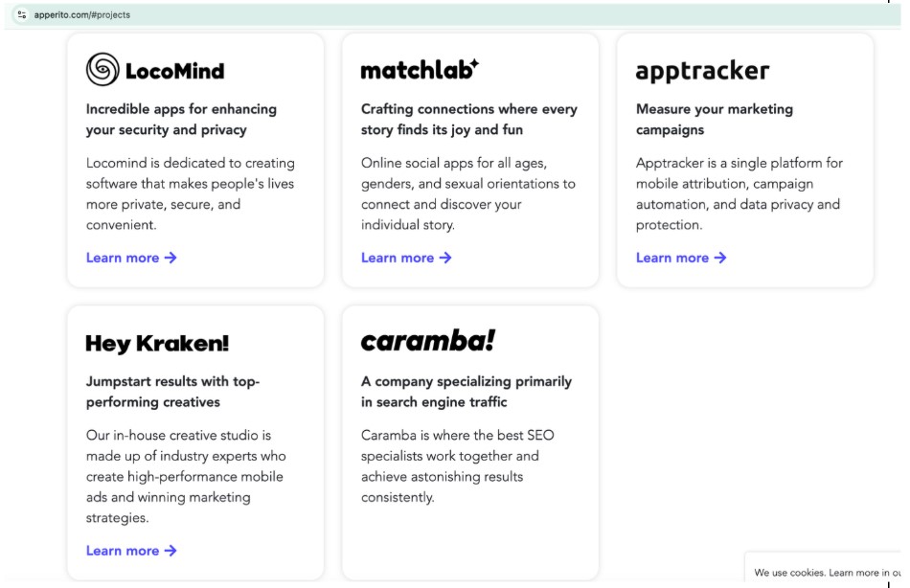Viewport: 910px width, 588px height.
Task: Click the matchlab logo
Action: [420, 70]
